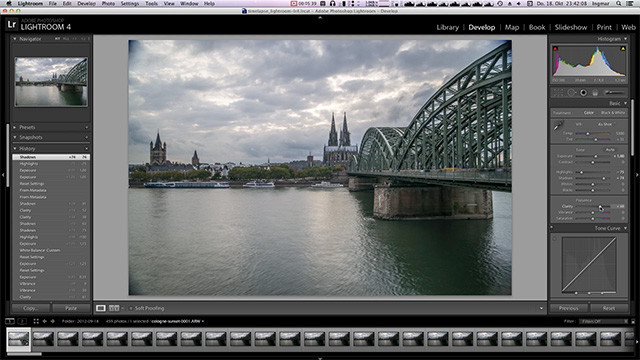Set Navigator zoom to FIT
The width and height of the screenshot is (640, 360).
pos(57,39)
